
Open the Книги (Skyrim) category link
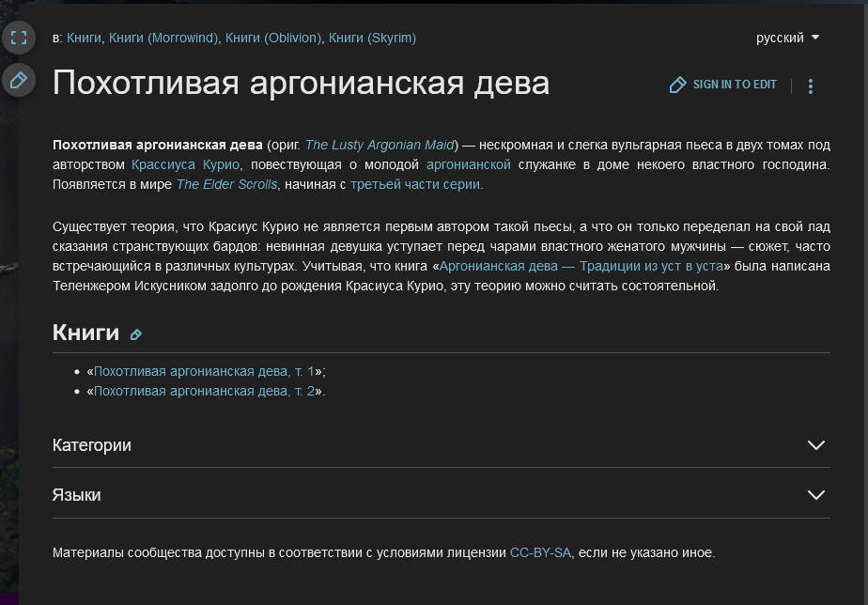[x=373, y=38]
